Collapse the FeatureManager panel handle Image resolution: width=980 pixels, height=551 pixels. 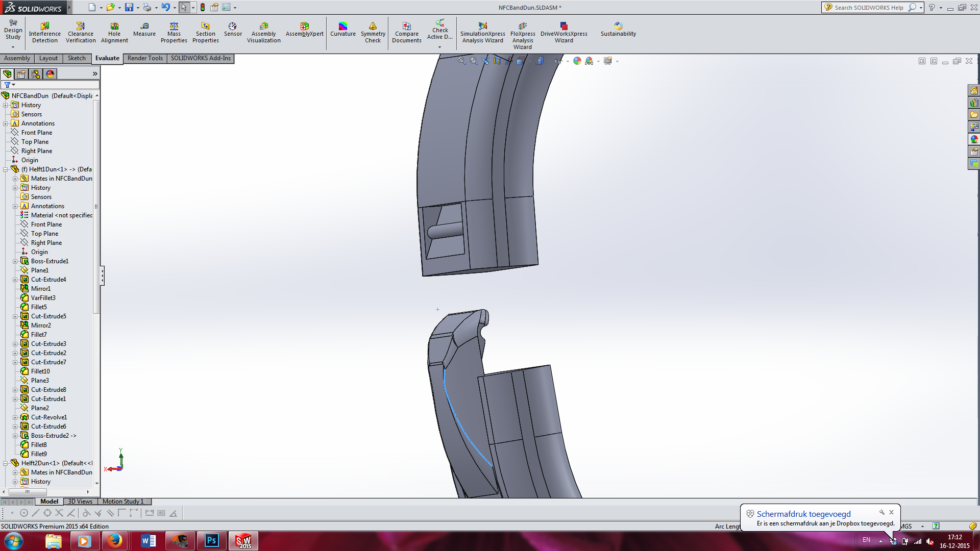point(102,275)
